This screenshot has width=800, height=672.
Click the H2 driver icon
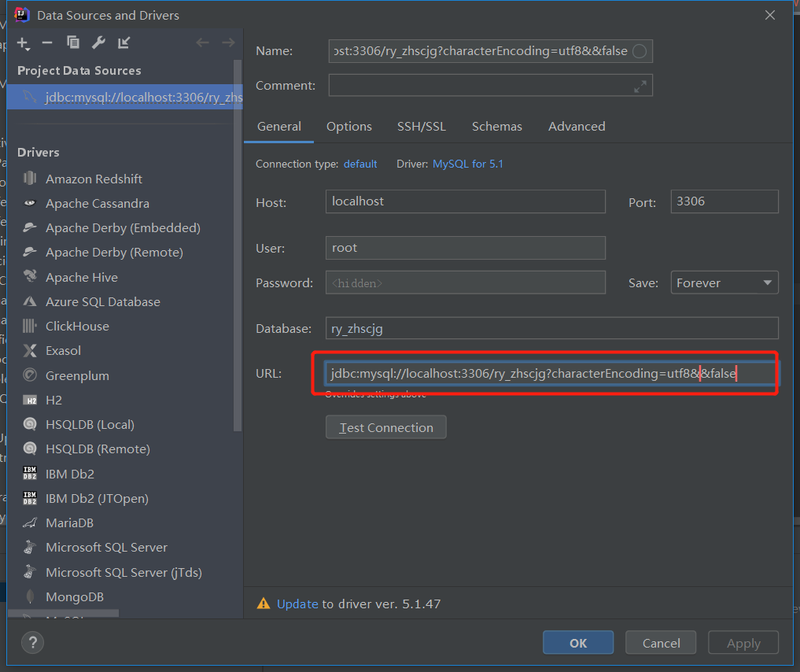coord(30,400)
